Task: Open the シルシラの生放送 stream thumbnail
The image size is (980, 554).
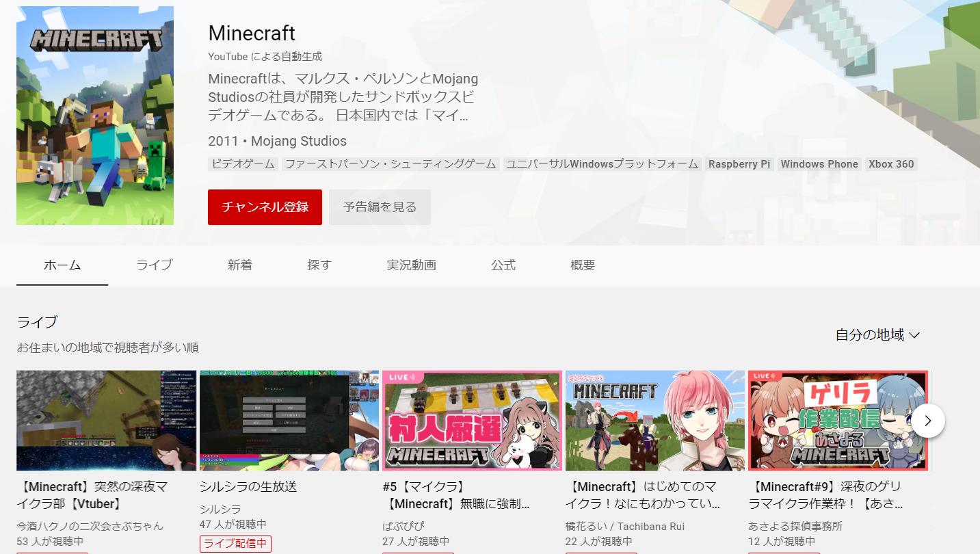Action: [289, 421]
